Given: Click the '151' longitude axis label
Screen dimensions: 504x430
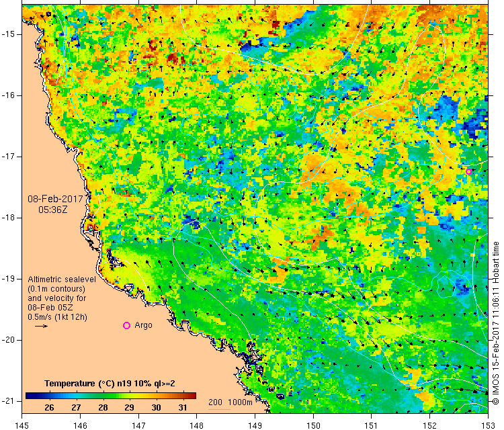Looking at the screenshot, I should tap(372, 425).
